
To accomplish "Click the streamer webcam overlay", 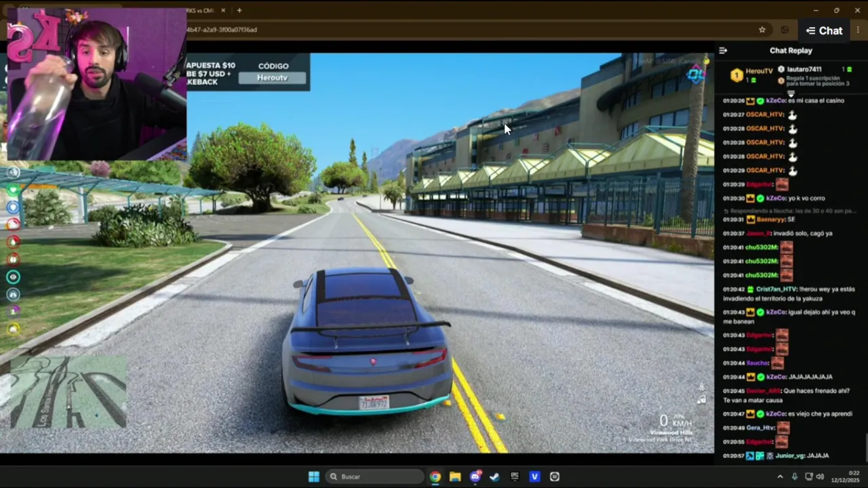I will 96,84.
